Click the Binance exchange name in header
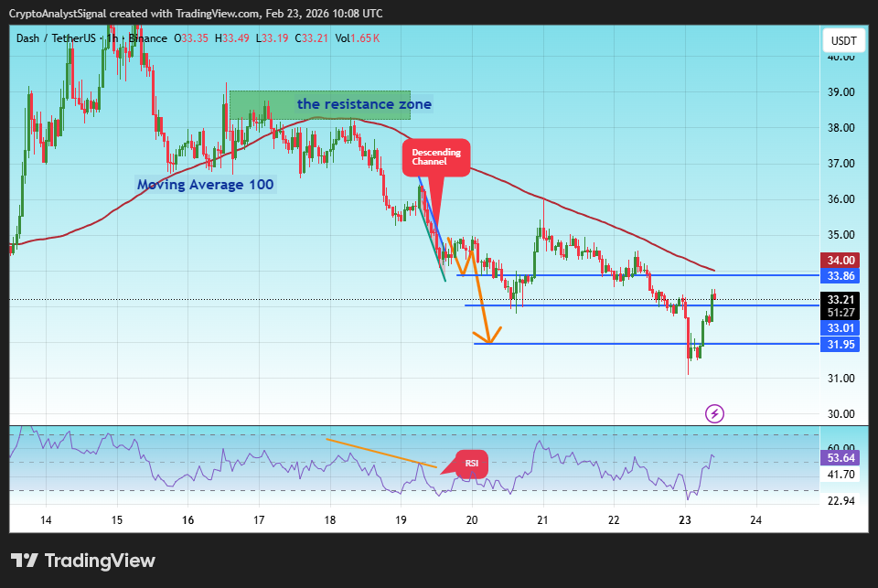Viewport: 878px width, 588px height. click(148, 38)
